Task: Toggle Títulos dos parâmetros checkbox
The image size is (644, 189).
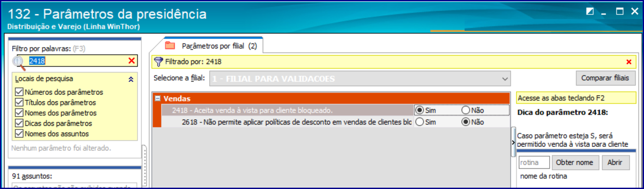Action: [x=19, y=102]
